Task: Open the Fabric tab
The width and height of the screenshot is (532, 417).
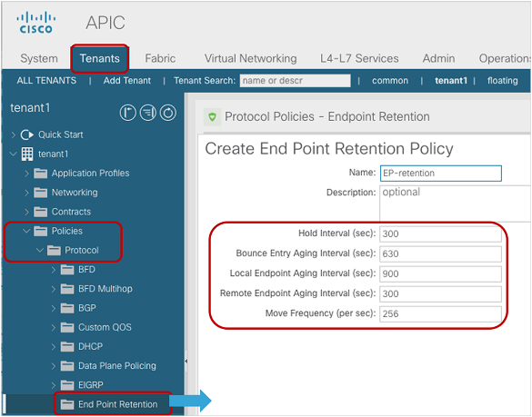Action: click(160, 59)
